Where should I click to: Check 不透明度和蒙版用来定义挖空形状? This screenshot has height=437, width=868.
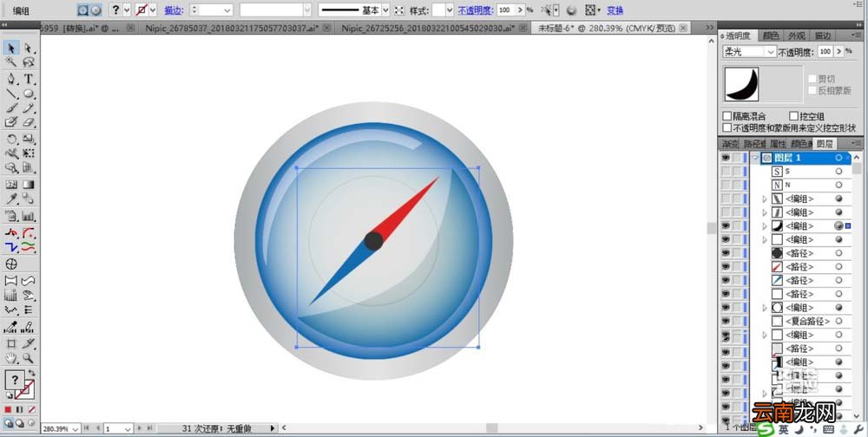[727, 127]
